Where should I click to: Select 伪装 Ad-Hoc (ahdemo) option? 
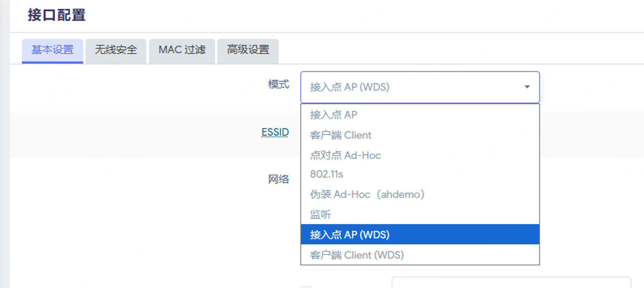(420, 194)
